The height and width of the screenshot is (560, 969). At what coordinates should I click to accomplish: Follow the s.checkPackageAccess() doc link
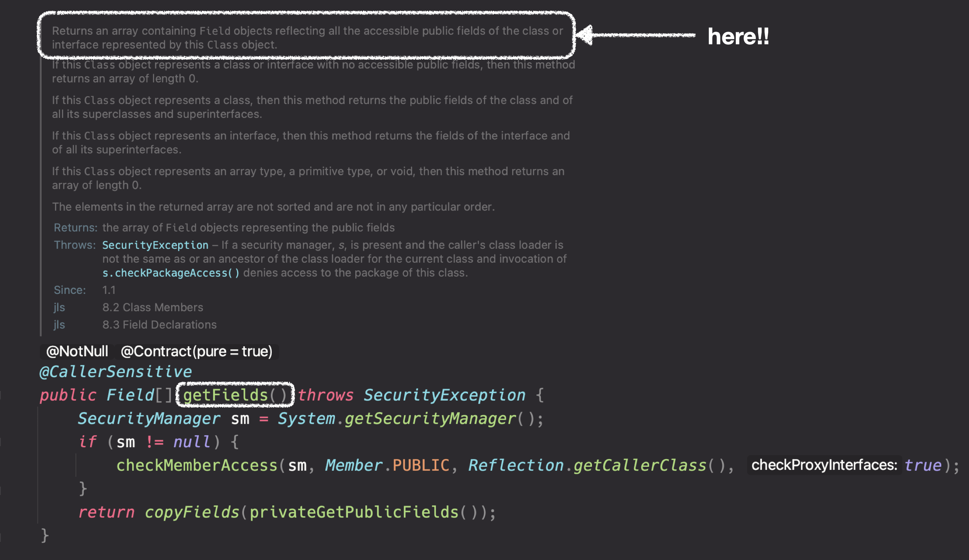[170, 273]
